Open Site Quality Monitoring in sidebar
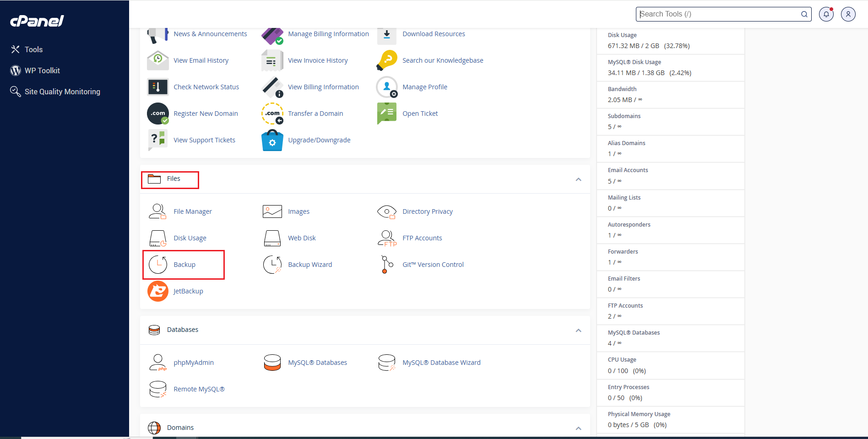This screenshot has width=868, height=439. pyautogui.click(x=62, y=92)
